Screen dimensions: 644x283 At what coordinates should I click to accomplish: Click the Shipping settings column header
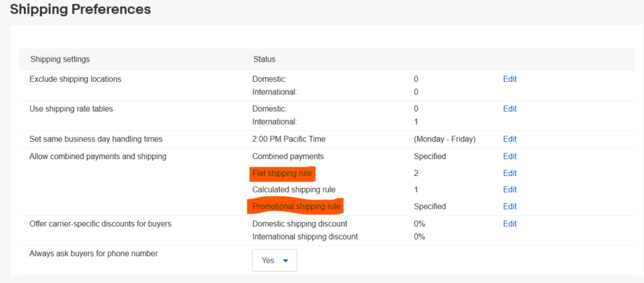60,60
